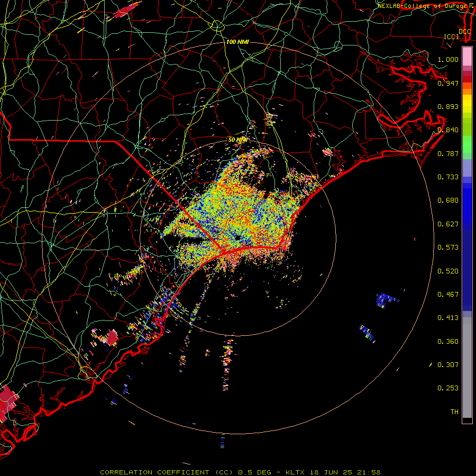The width and height of the screenshot is (476, 476).
Task: Click the [CC] legend unit label
Action: [x=452, y=36]
